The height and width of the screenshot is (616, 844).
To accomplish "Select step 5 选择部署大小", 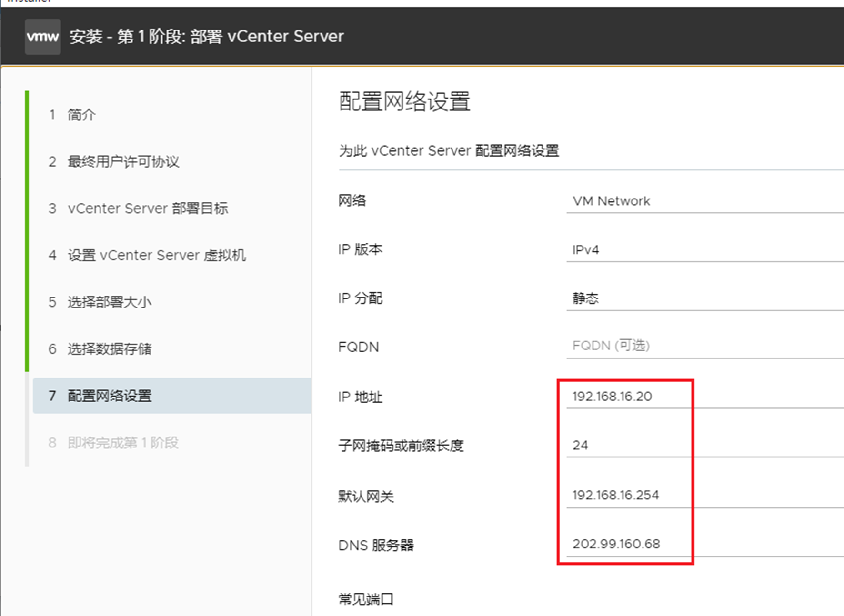I will (100, 302).
